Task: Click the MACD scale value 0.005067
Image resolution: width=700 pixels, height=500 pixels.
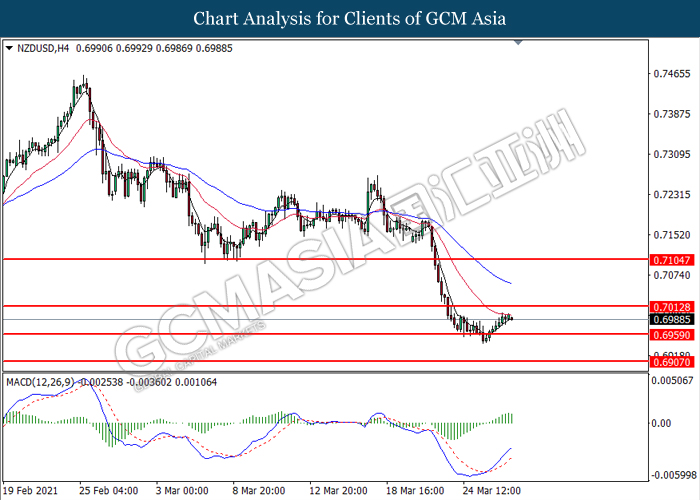Action: (672, 381)
